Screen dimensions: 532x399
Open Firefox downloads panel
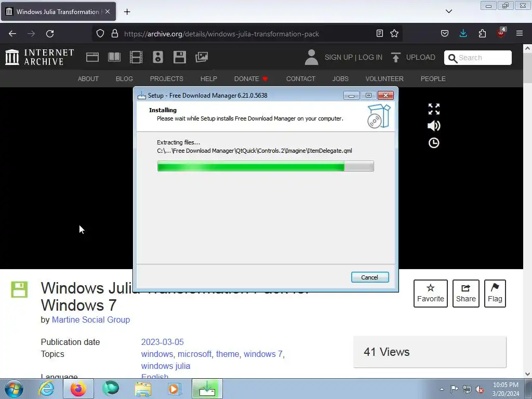pos(463,33)
